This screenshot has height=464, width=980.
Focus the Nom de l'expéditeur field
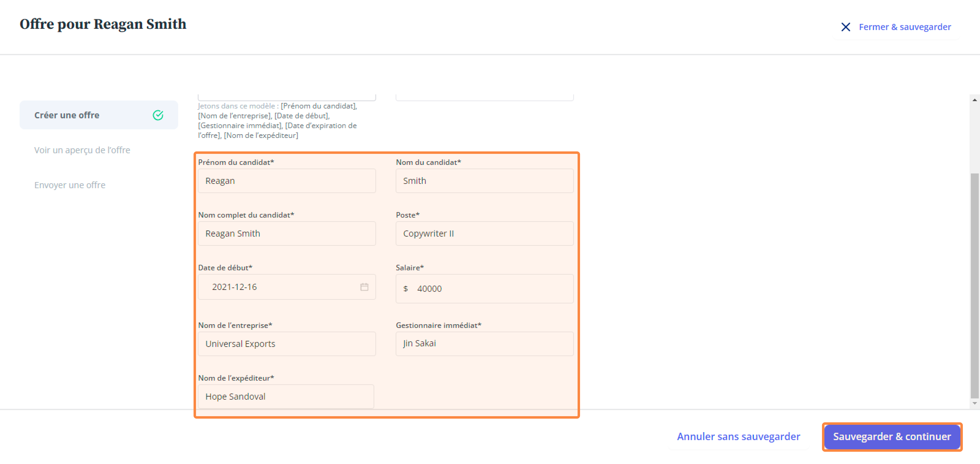(x=286, y=397)
